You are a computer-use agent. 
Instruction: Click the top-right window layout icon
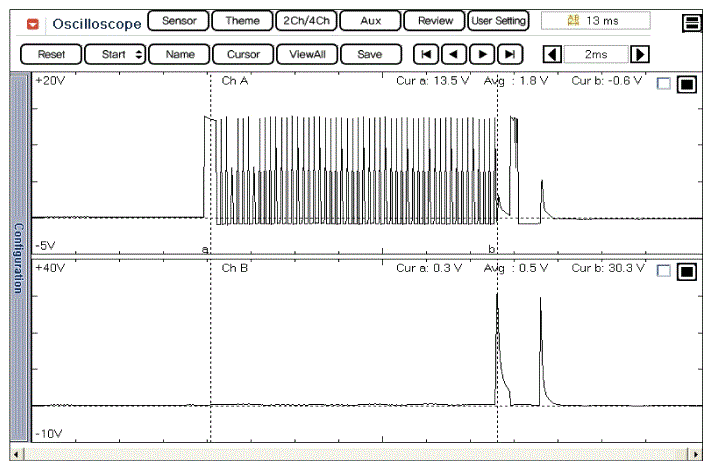(x=691, y=22)
